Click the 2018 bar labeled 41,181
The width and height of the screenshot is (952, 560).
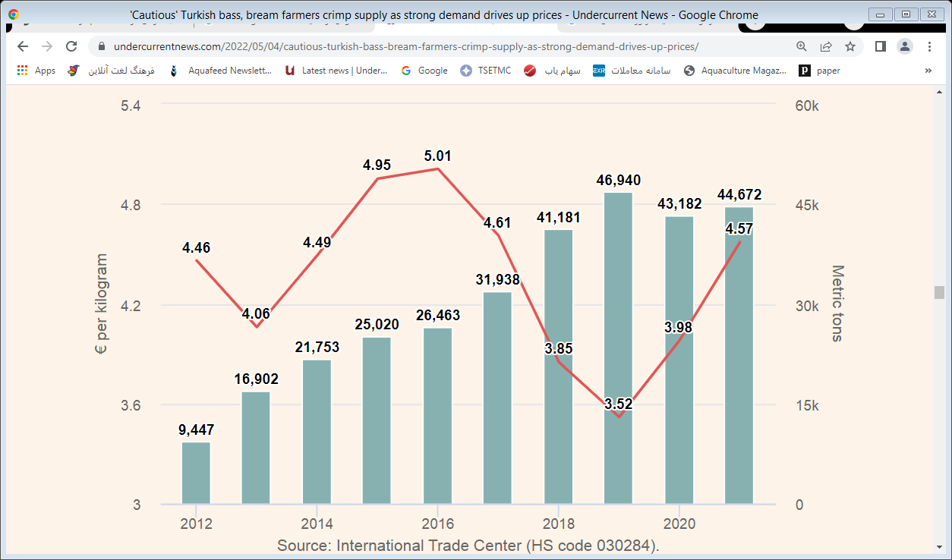click(x=558, y=367)
